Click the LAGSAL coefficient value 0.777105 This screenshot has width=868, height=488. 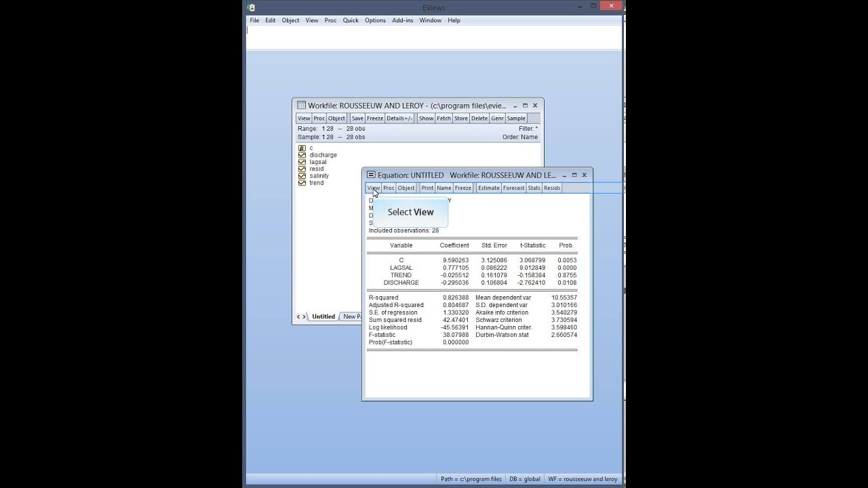(456, 268)
